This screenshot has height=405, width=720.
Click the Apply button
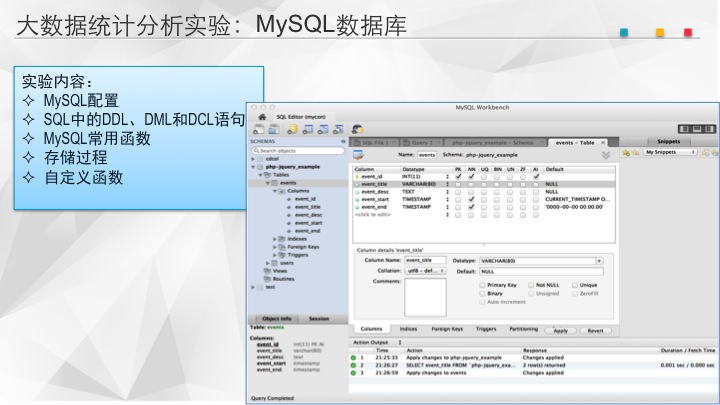tap(558, 329)
